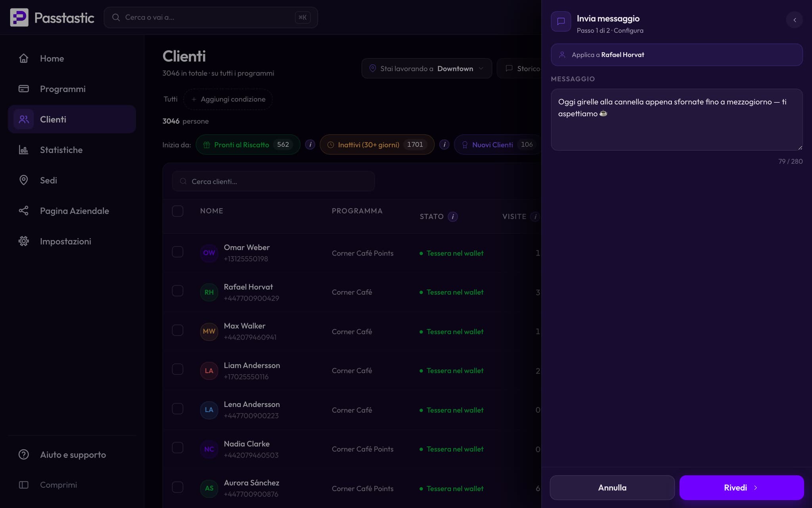Image resolution: width=812 pixels, height=508 pixels.
Task: Click into the Cerca clienti search field
Action: tap(273, 181)
